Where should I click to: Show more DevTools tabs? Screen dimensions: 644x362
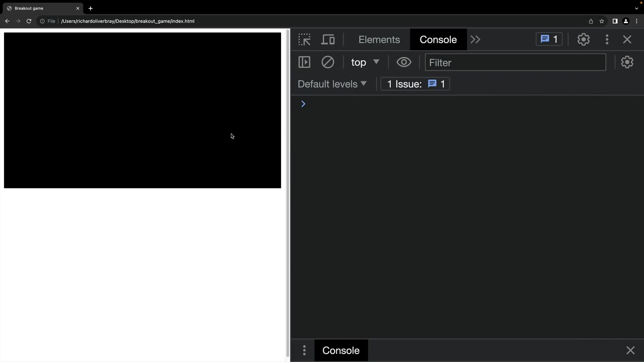[475, 40]
